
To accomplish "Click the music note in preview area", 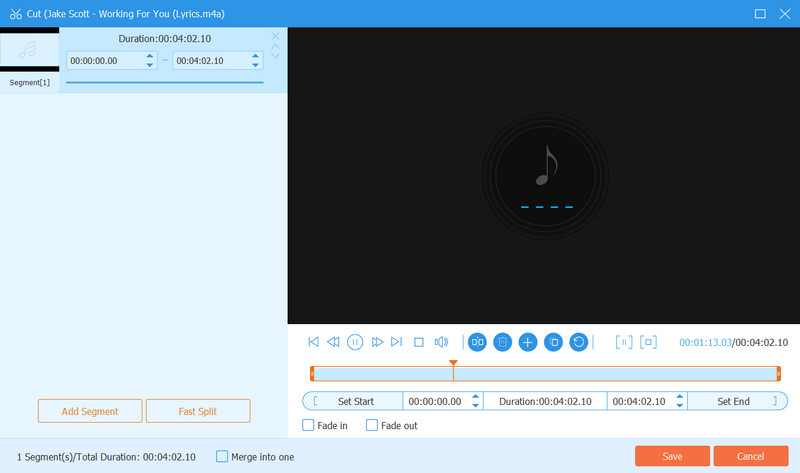I will 546,165.
